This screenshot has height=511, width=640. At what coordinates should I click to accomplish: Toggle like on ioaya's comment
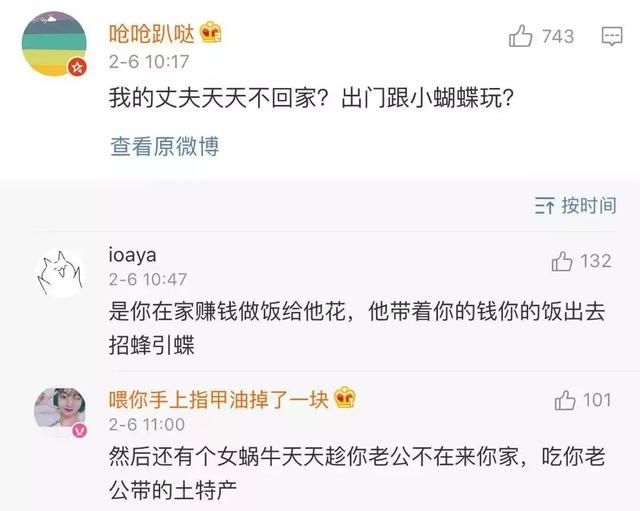click(x=562, y=261)
